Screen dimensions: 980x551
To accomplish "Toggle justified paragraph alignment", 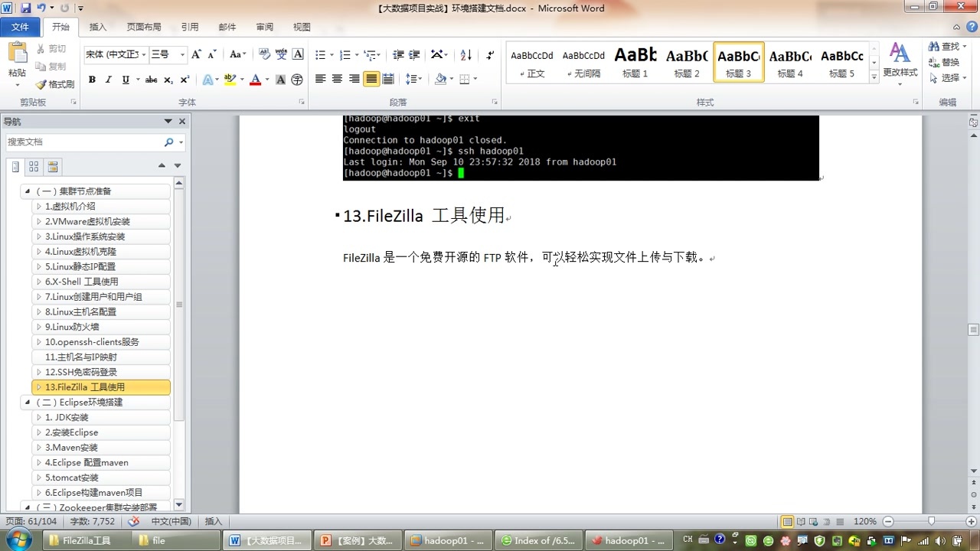I will (371, 79).
